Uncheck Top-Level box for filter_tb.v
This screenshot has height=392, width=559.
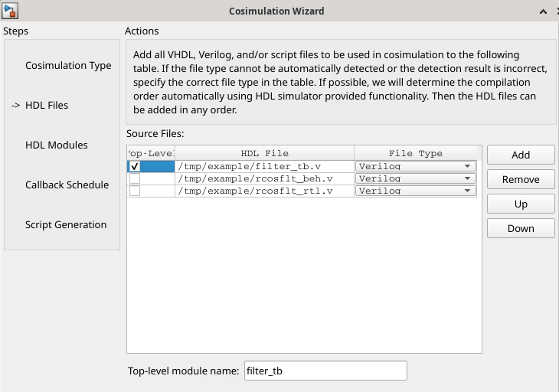[x=135, y=166]
